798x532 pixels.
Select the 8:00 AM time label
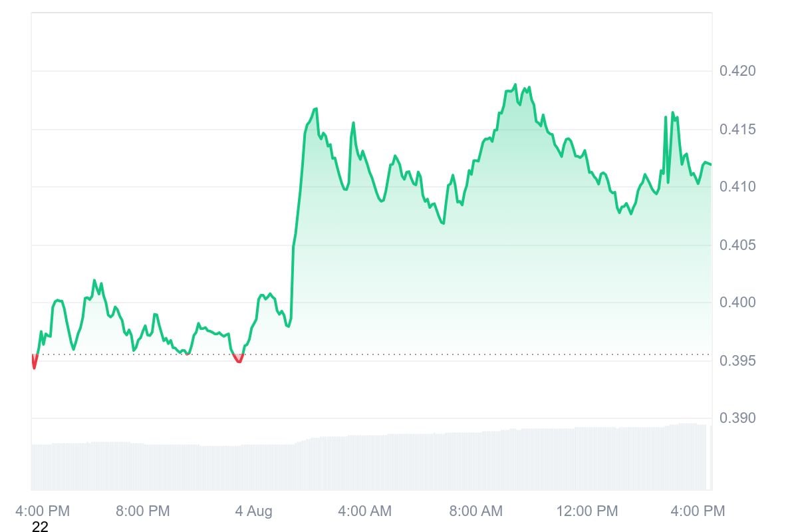coord(475,511)
